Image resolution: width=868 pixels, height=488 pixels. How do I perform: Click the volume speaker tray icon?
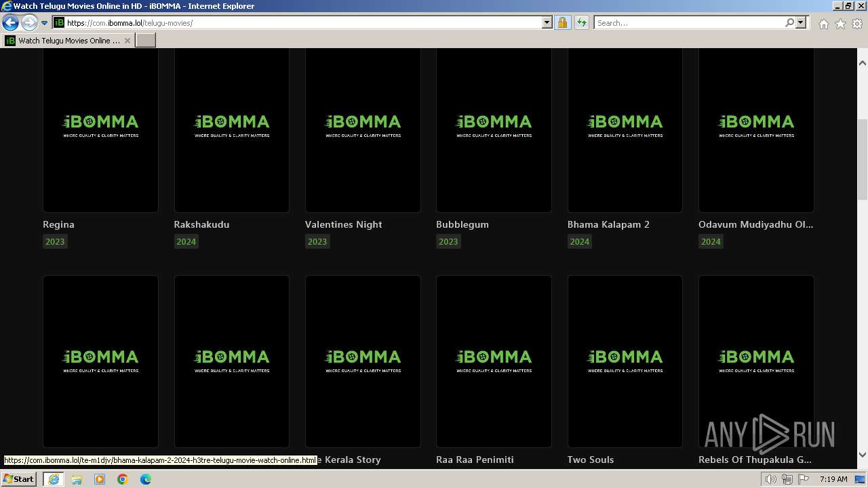click(770, 479)
